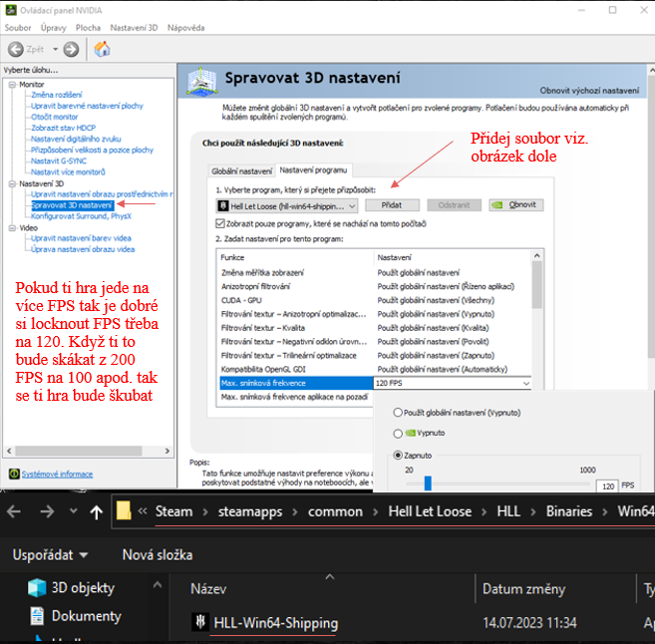Switch to Globální nastavení tab
The height and width of the screenshot is (644, 655).
[241, 170]
